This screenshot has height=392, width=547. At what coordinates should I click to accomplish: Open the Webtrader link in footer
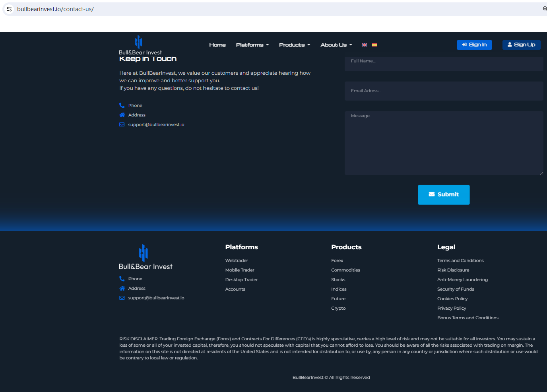point(237,260)
